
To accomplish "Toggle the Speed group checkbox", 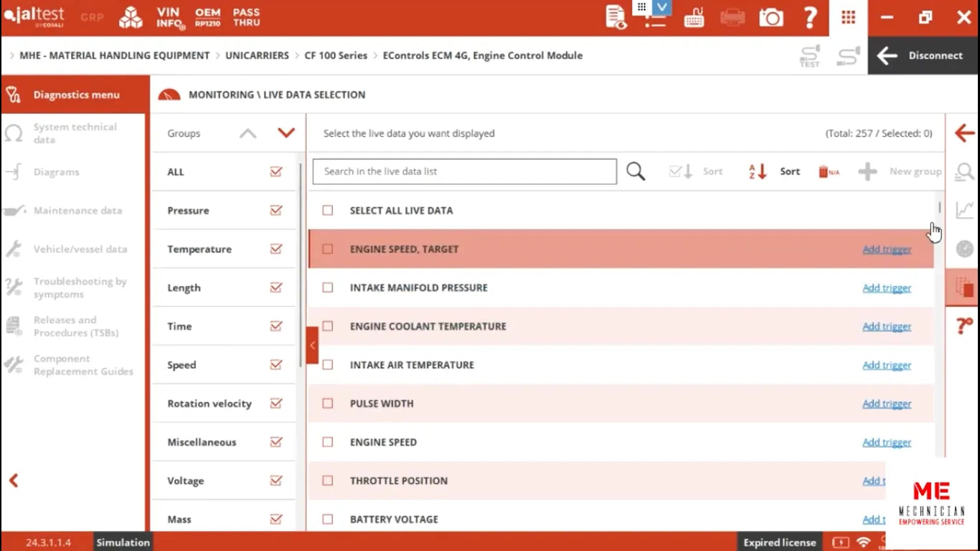I will pos(276,364).
